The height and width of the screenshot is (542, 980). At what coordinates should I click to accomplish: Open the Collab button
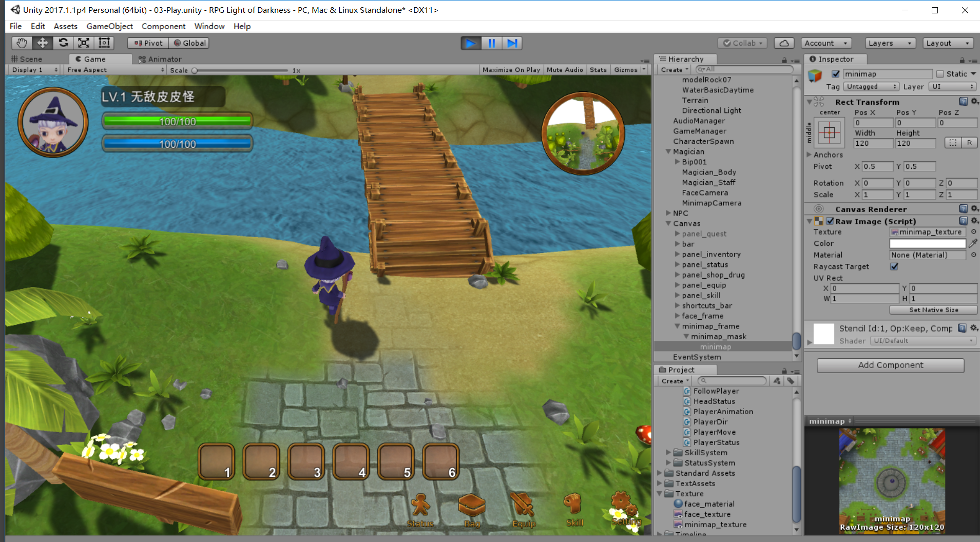pos(742,43)
